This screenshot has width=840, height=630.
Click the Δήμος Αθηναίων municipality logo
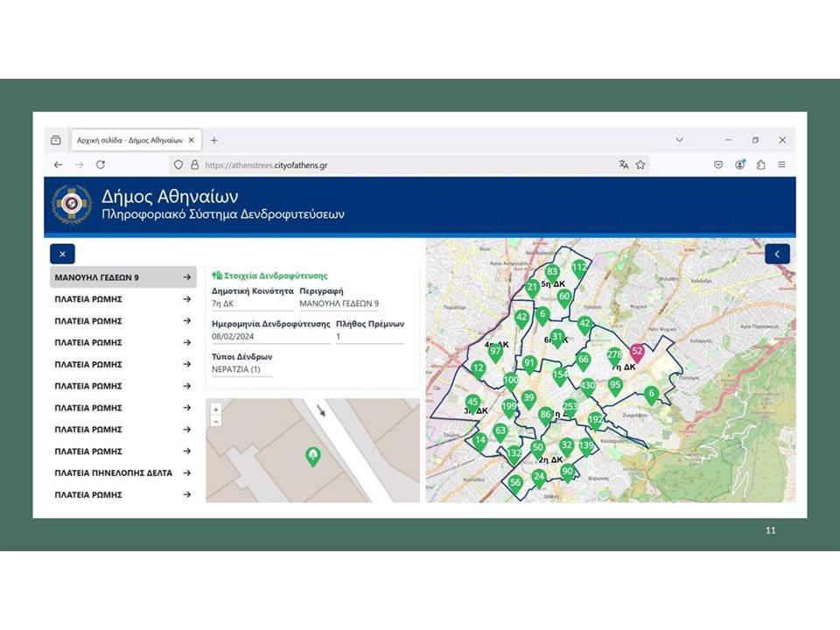coord(71,204)
